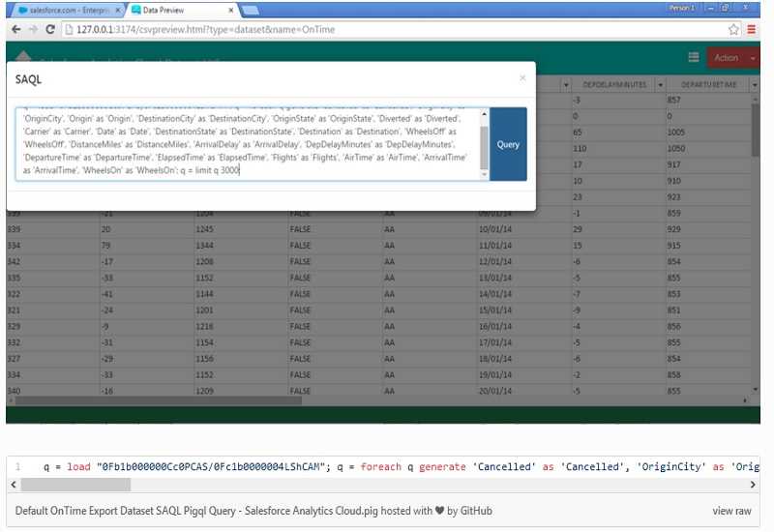Screen dimensions: 774x532
Task: Select departure time cell 1005
Action: [x=708, y=133]
